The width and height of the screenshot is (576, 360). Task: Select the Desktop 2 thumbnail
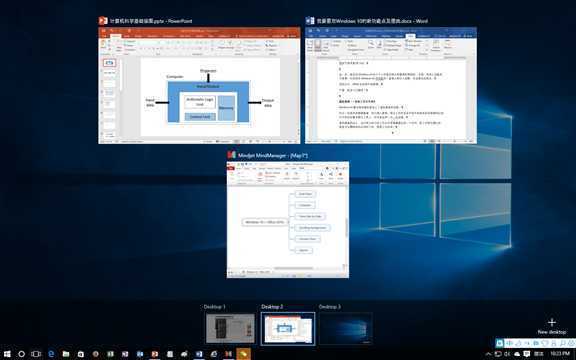(288, 328)
